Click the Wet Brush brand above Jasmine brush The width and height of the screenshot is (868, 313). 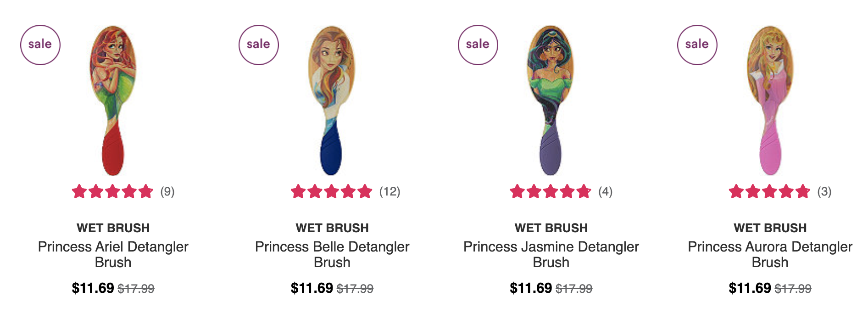click(x=551, y=228)
